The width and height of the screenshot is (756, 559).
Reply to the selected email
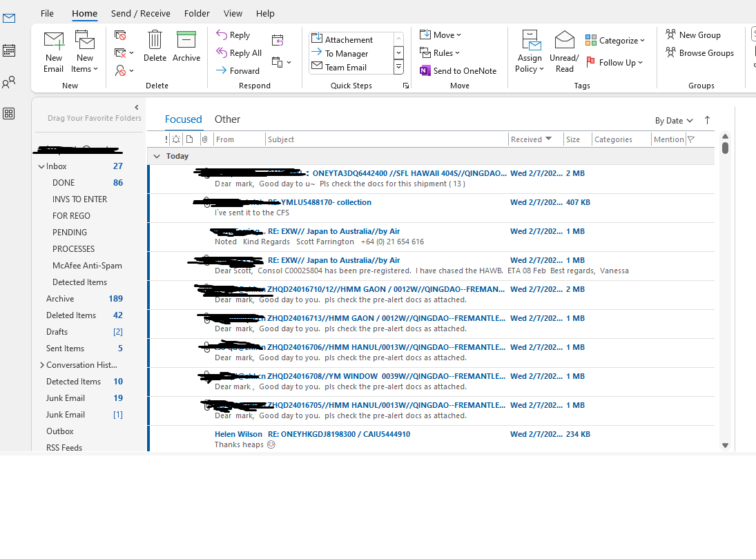pos(233,35)
